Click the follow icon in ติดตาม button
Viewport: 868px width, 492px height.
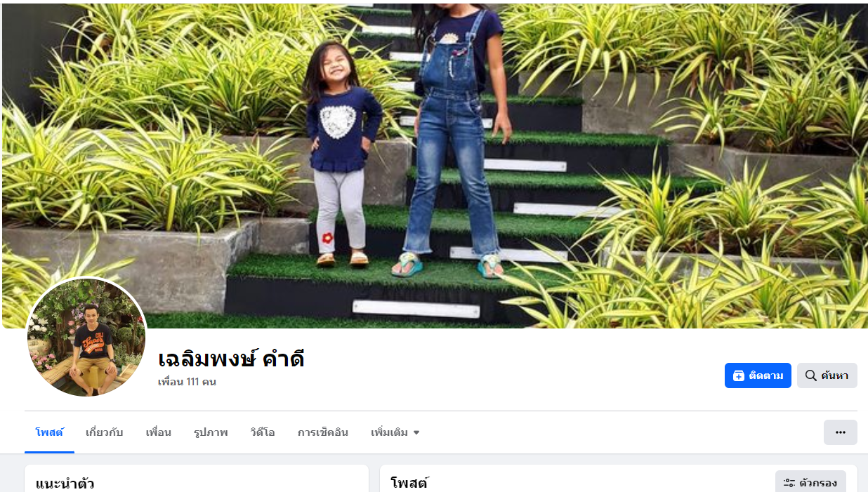click(738, 375)
